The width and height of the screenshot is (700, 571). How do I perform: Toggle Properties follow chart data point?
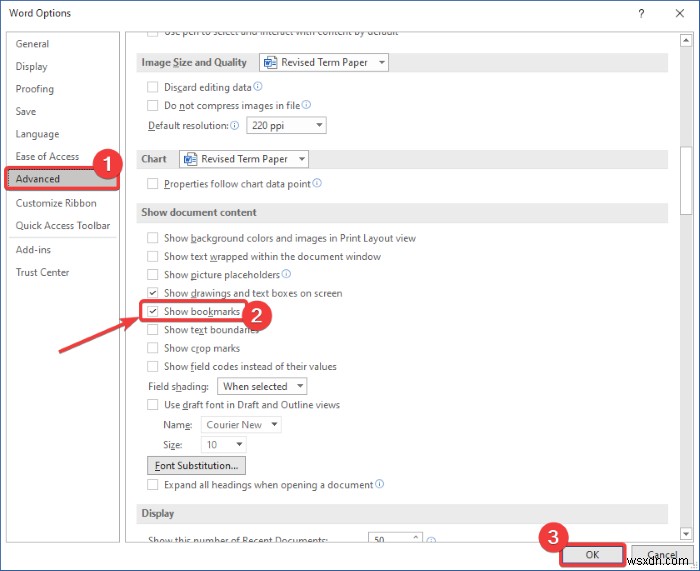point(153,183)
